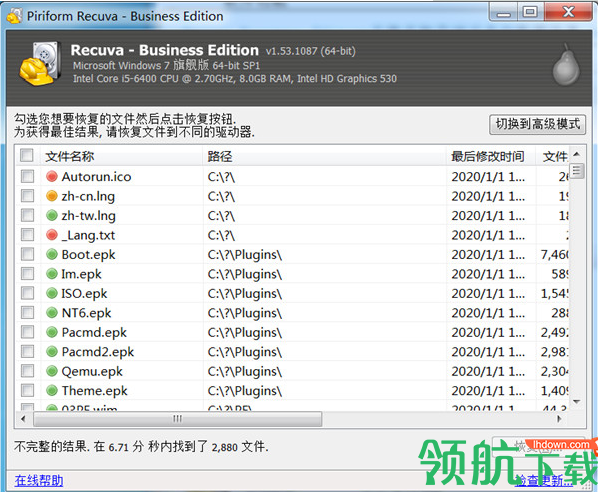This screenshot has height=492, width=598.
Task: Click horizontal scrollbar left arrow
Action: pyautogui.click(x=24, y=419)
